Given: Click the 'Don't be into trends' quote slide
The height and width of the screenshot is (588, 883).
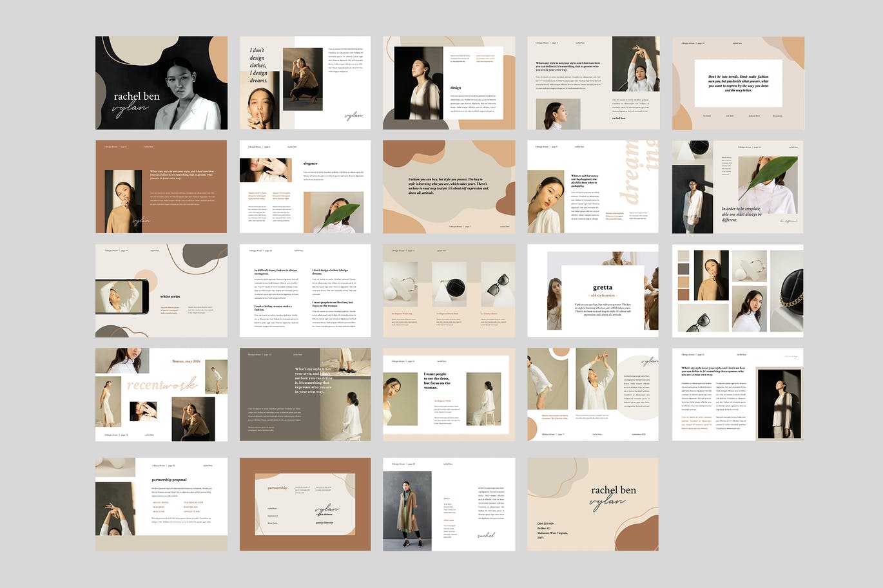Looking at the screenshot, I should [x=738, y=83].
